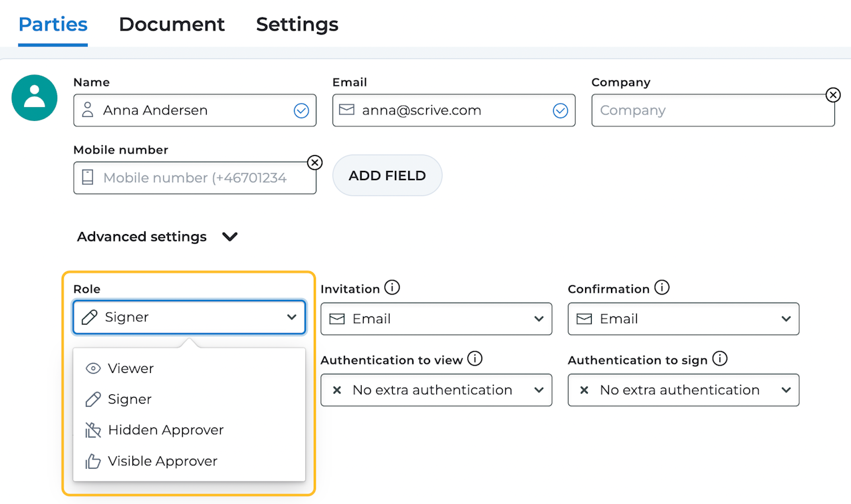Switch to the Document tab

click(x=172, y=25)
